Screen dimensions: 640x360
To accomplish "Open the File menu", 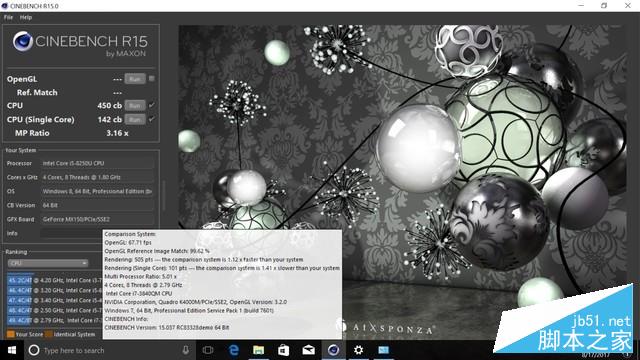I will (x=8, y=17).
